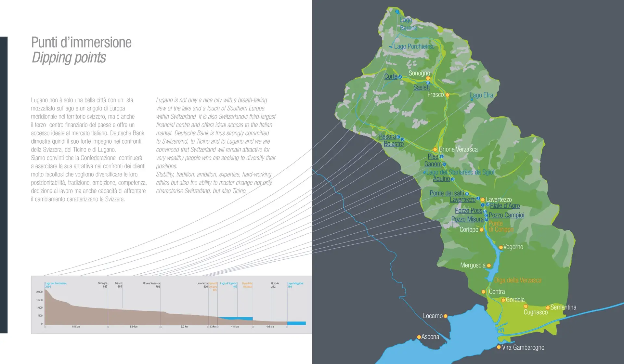Screen dimensions: 624x364
Task: Open the Bolastro underlined link
Action: point(394,144)
